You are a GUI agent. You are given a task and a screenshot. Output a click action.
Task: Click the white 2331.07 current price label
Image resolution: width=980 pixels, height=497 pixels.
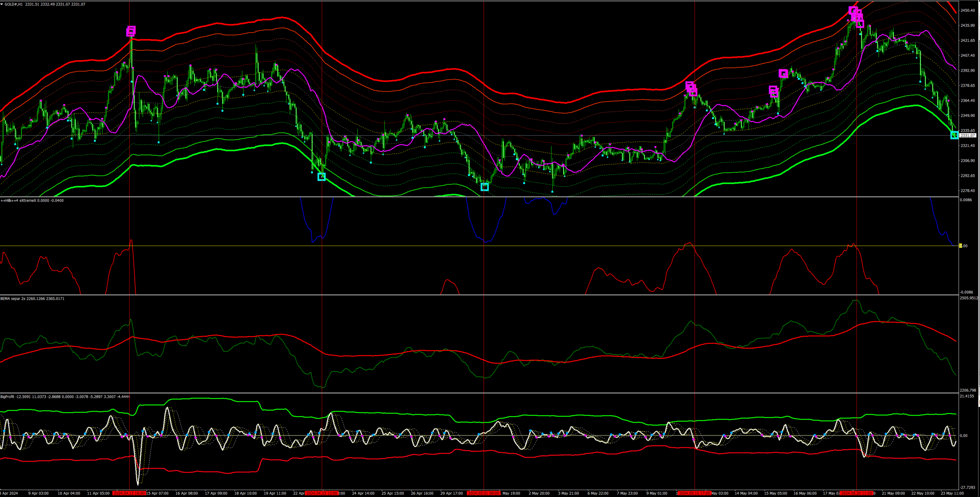pyautogui.click(x=968, y=135)
